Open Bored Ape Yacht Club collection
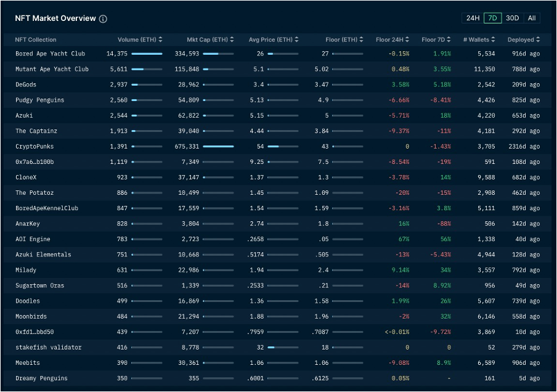Viewport: 557px width, 392px height. pyautogui.click(x=50, y=54)
